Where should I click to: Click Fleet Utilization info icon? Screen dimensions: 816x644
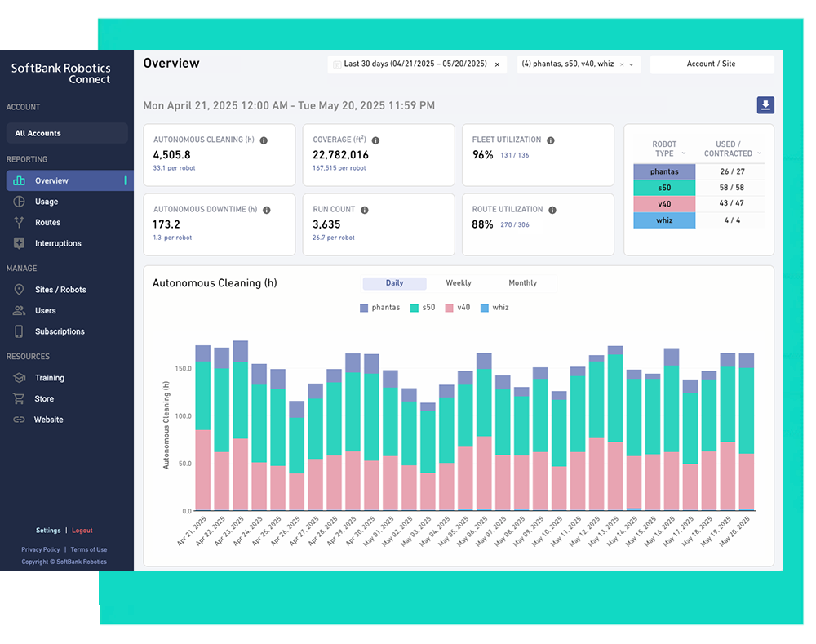click(551, 140)
